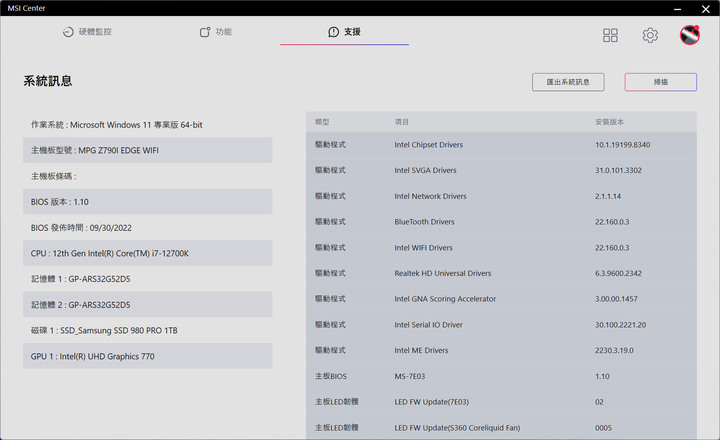Select the Intel Network Drivers entry
Viewport: 720px width, 440px height.
(501, 196)
